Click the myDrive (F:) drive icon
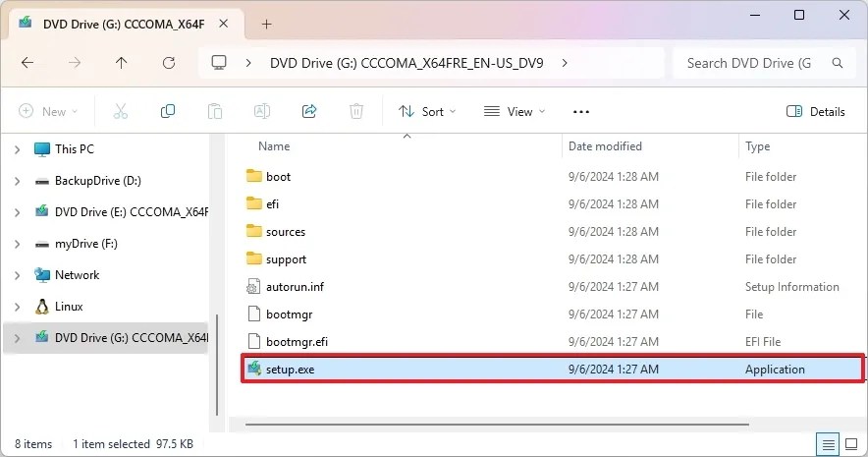The height and width of the screenshot is (457, 868). [x=42, y=244]
